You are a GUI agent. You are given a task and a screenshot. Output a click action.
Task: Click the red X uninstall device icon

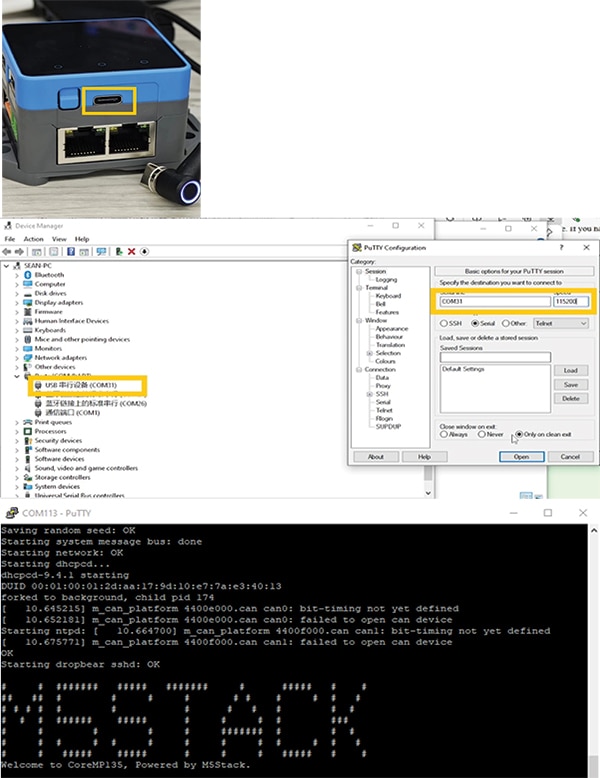(131, 252)
